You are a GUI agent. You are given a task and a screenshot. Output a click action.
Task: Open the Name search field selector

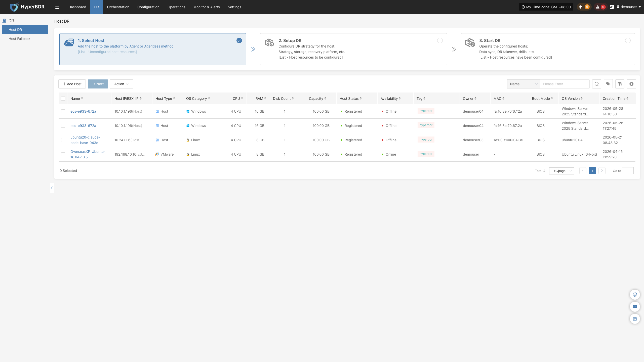point(524,84)
